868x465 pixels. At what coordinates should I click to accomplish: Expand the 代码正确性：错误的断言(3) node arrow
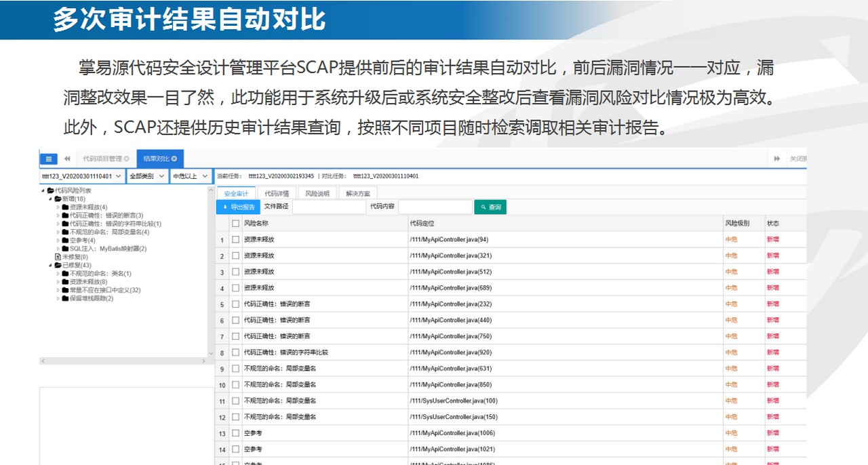coord(58,216)
